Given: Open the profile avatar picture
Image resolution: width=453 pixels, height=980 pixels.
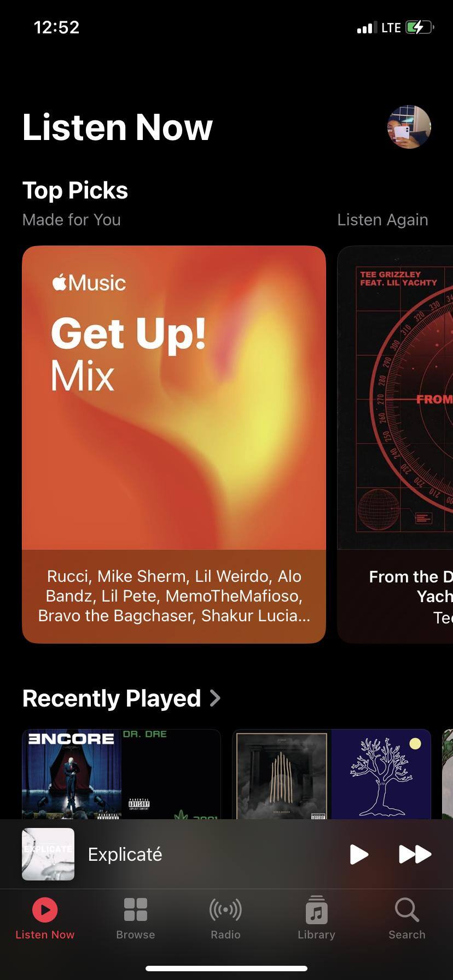Looking at the screenshot, I should point(409,127).
